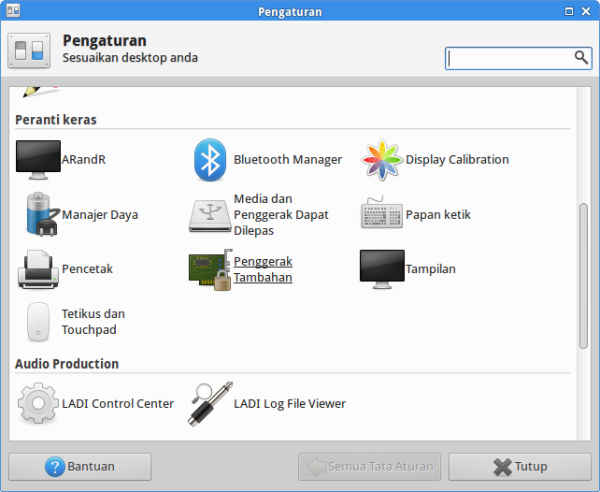
Task: Open the Manajer Daya battery icon
Action: tap(38, 214)
